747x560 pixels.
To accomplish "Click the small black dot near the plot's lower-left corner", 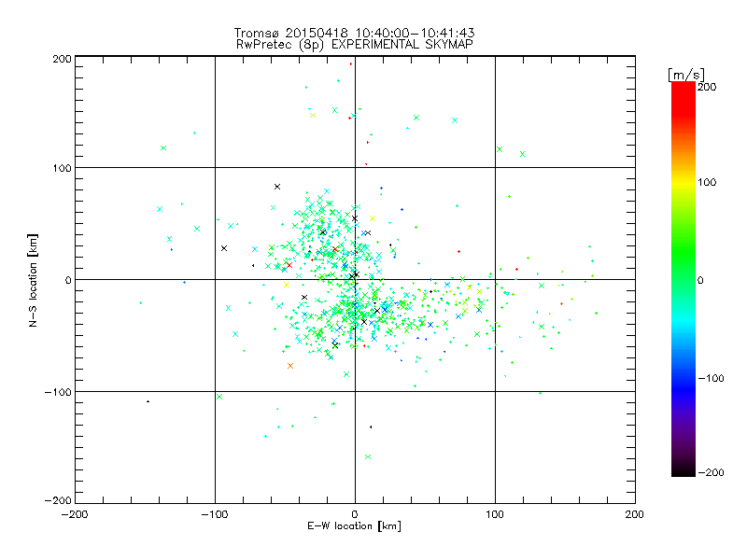I will pos(148,401).
